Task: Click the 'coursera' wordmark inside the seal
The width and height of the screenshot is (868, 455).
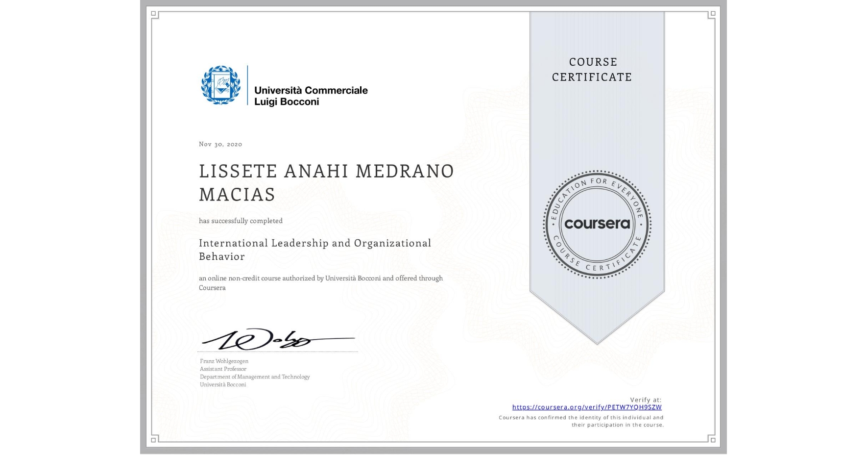Action: (597, 224)
